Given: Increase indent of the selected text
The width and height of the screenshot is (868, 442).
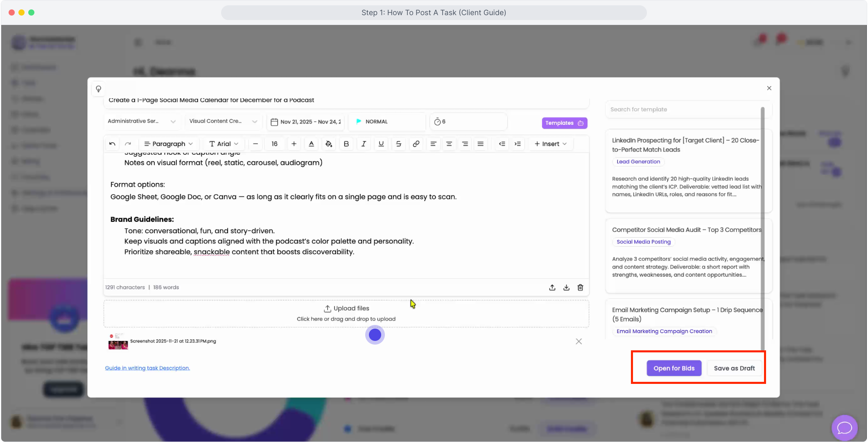Looking at the screenshot, I should [x=518, y=144].
